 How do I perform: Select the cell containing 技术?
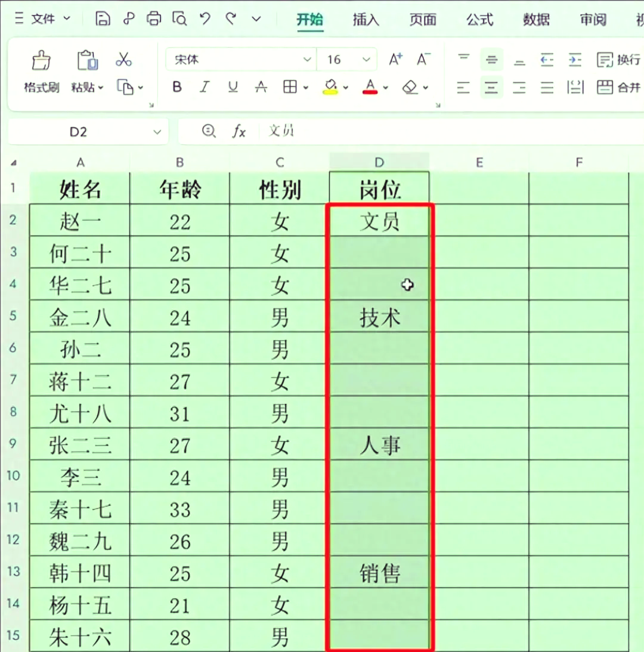379,318
